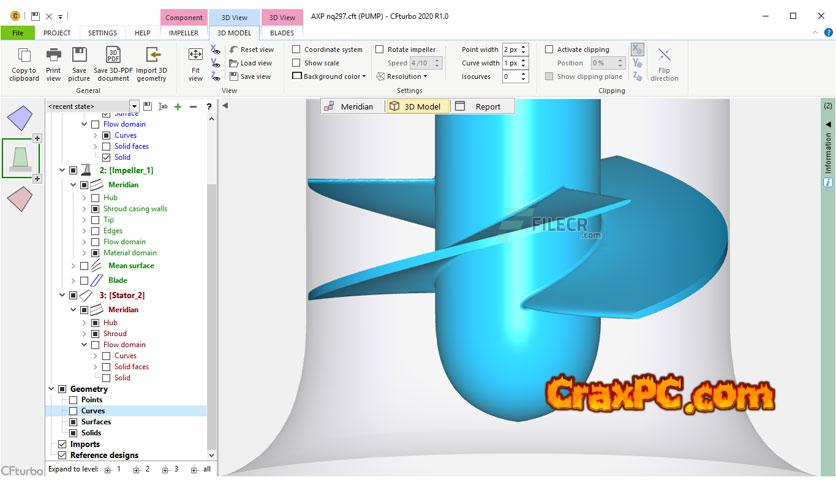Enable the Show scale checkbox
The image size is (836, 484).
[296, 62]
